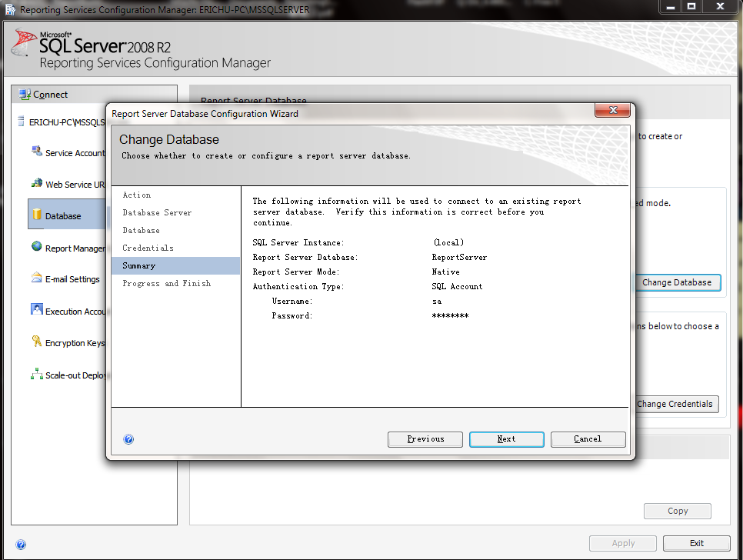
Task: Click the title bar application icon
Action: (x=10, y=9)
